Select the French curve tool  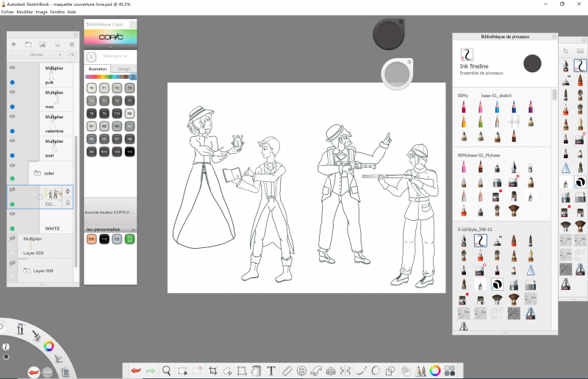(316, 371)
